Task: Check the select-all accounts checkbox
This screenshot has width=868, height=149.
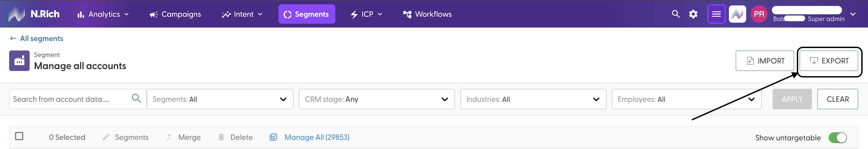Action: pos(19,136)
